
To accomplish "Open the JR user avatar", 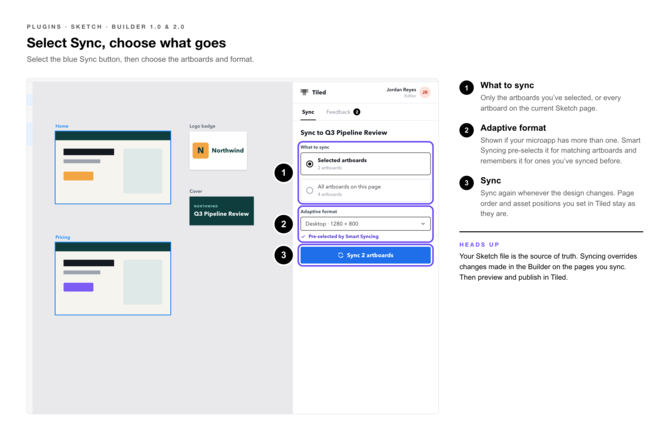I will tap(425, 92).
